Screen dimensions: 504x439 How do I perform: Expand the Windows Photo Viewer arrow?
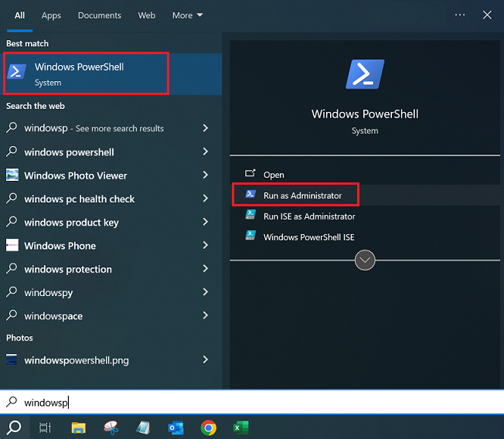pos(206,175)
